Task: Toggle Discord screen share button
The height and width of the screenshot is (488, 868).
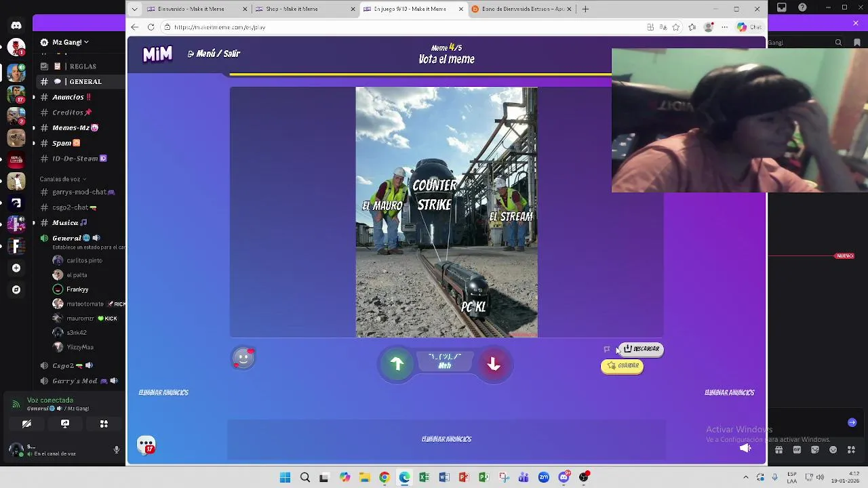Action: [65, 424]
